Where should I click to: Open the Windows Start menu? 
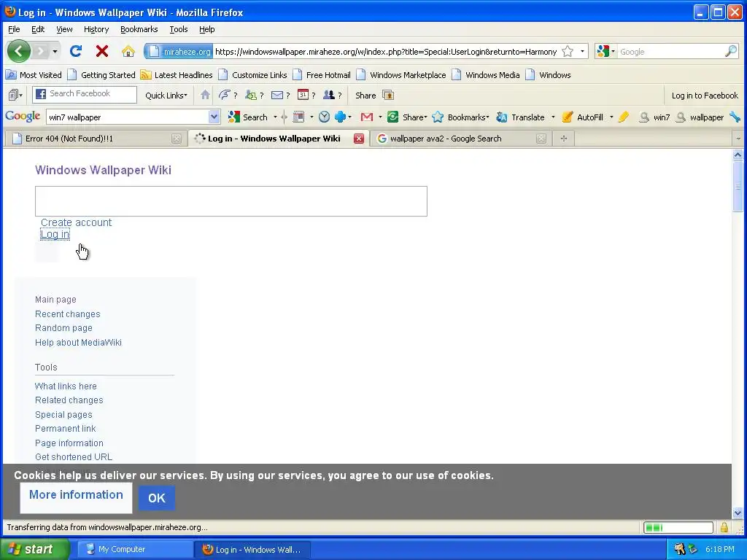pos(35,549)
